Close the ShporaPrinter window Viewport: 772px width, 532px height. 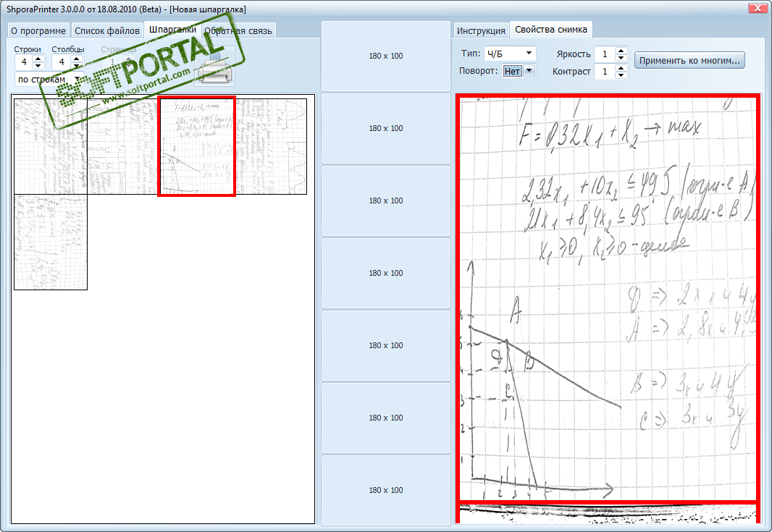point(758,8)
